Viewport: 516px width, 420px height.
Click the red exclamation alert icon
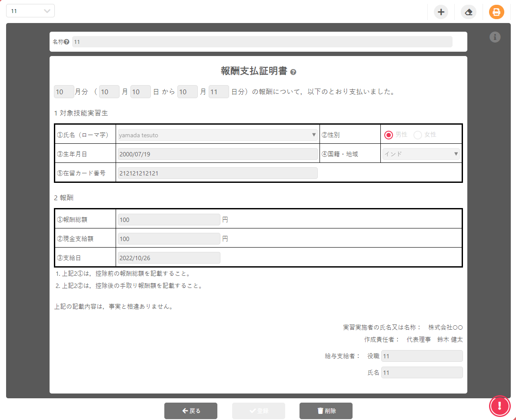(x=499, y=406)
